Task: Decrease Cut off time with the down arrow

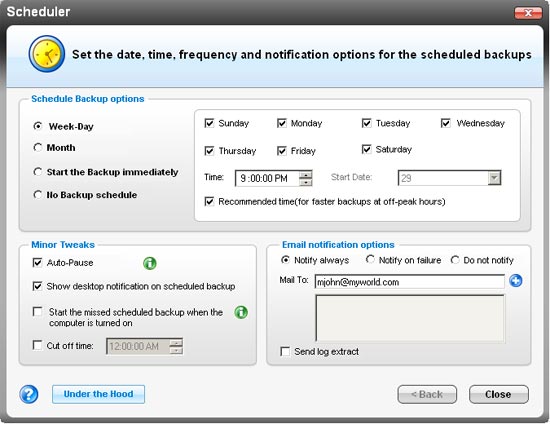Action: (176, 350)
